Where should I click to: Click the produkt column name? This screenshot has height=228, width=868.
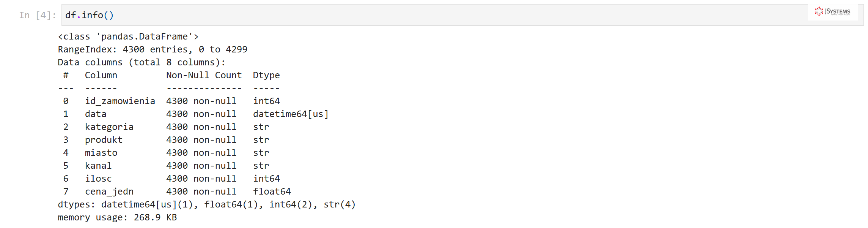104,140
